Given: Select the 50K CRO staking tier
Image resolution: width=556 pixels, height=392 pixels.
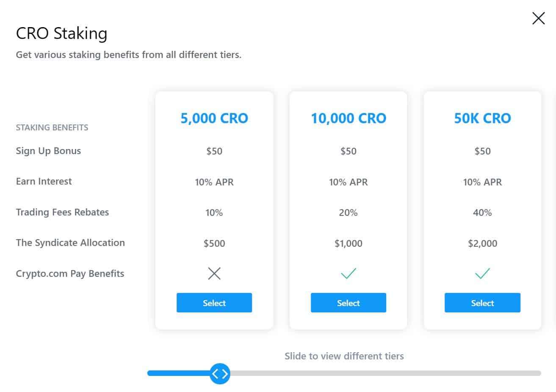Looking at the screenshot, I should pos(482,303).
